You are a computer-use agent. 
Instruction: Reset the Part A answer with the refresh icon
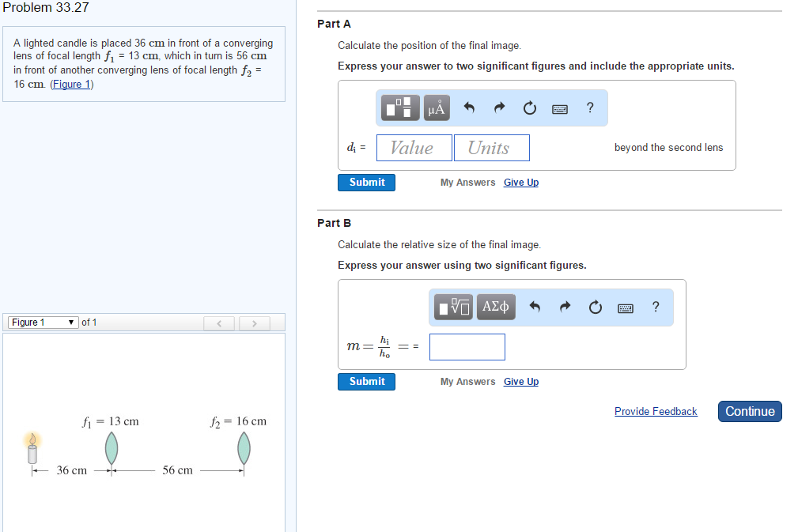point(530,108)
